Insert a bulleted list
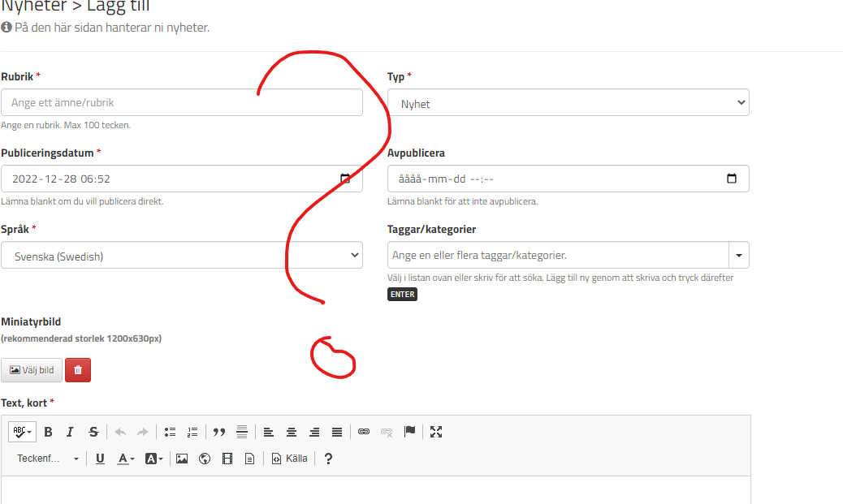Screen dimensions: 843x504 click(x=170, y=432)
